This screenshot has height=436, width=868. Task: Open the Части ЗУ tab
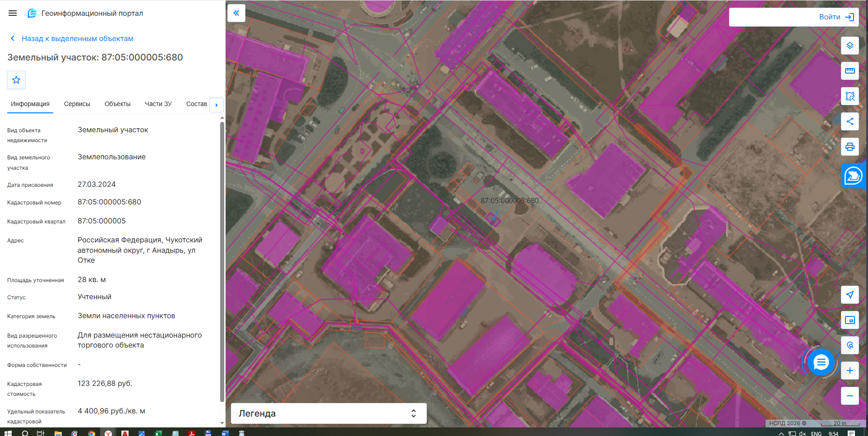pos(158,104)
